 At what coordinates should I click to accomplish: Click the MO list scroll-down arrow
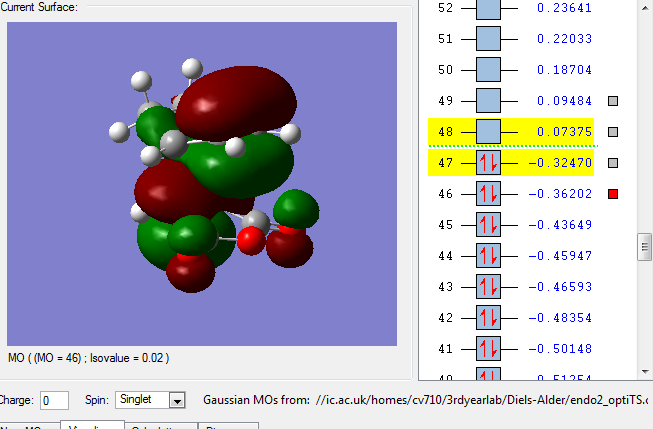point(645,371)
